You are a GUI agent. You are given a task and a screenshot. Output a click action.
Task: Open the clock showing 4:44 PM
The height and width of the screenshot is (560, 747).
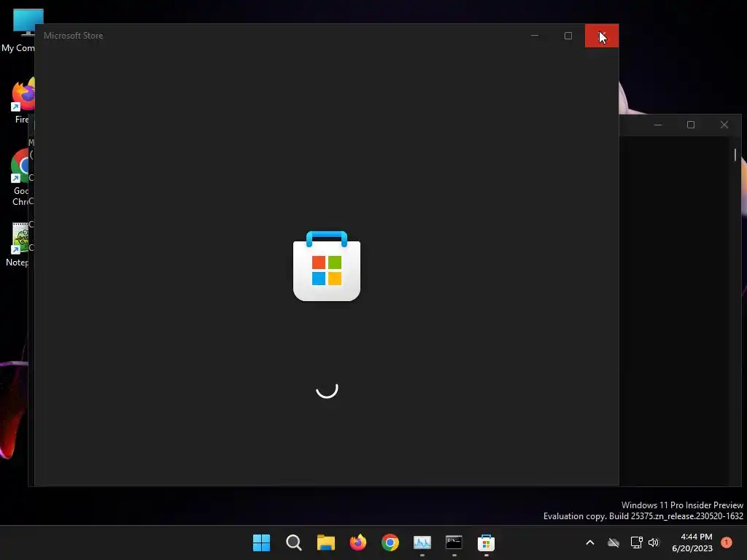(692, 542)
